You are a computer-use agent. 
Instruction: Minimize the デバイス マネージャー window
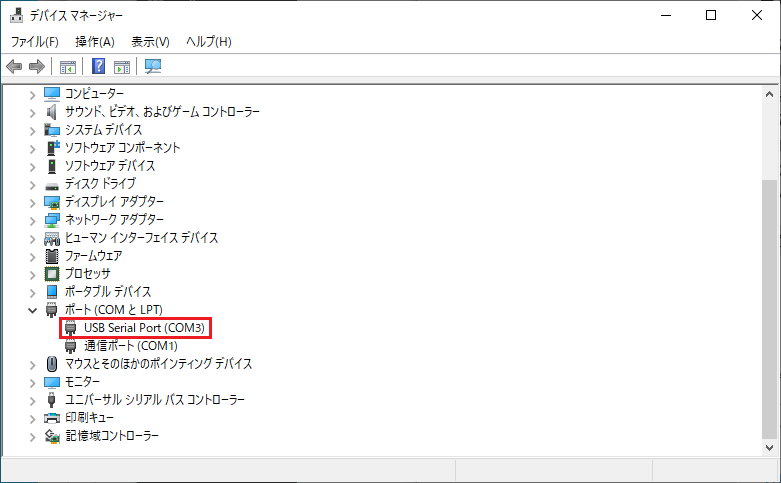coord(665,15)
